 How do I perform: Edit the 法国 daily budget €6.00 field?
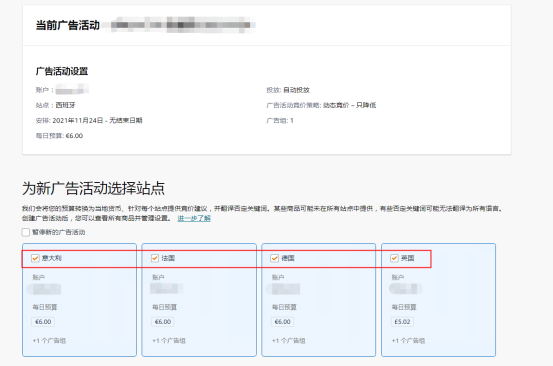point(163,322)
